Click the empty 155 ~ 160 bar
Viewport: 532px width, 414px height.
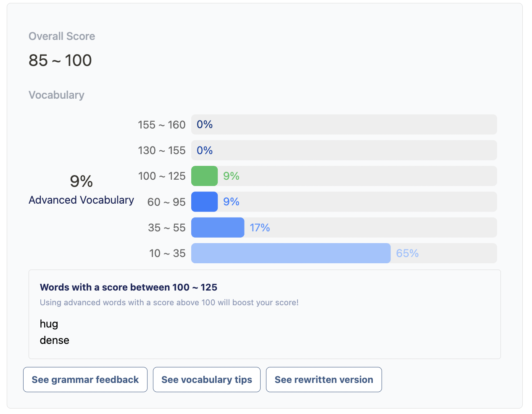click(344, 124)
